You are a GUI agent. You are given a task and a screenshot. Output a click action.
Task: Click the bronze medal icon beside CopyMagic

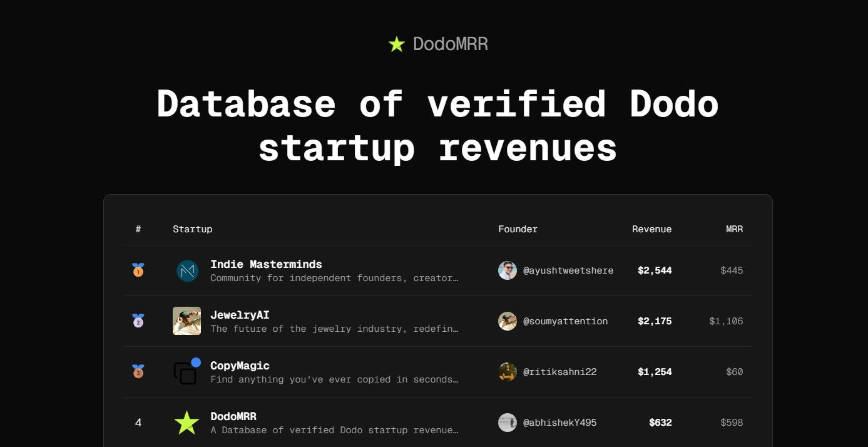(x=138, y=371)
